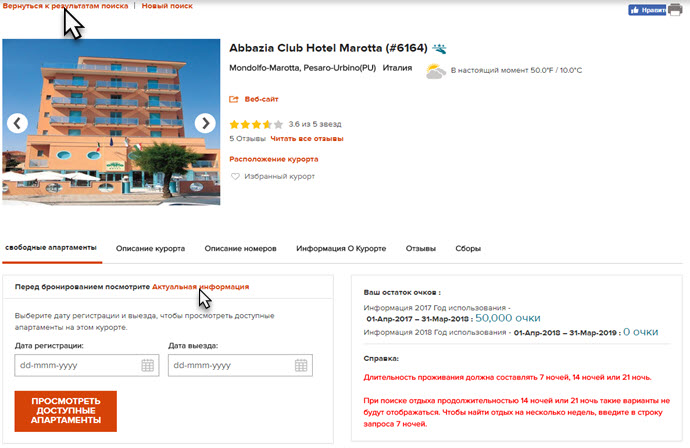Screen dimensions: 690x448
Task: Open the Отзывы tab
Action: 421,249
